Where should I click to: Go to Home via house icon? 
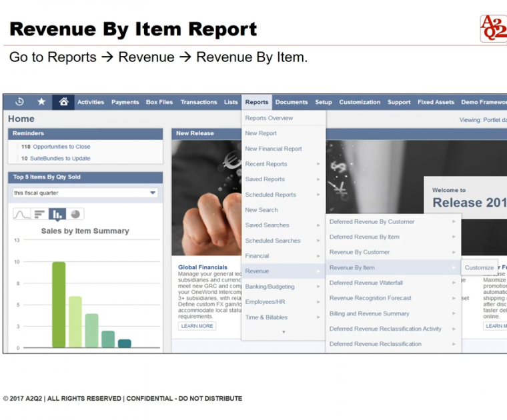(x=63, y=102)
